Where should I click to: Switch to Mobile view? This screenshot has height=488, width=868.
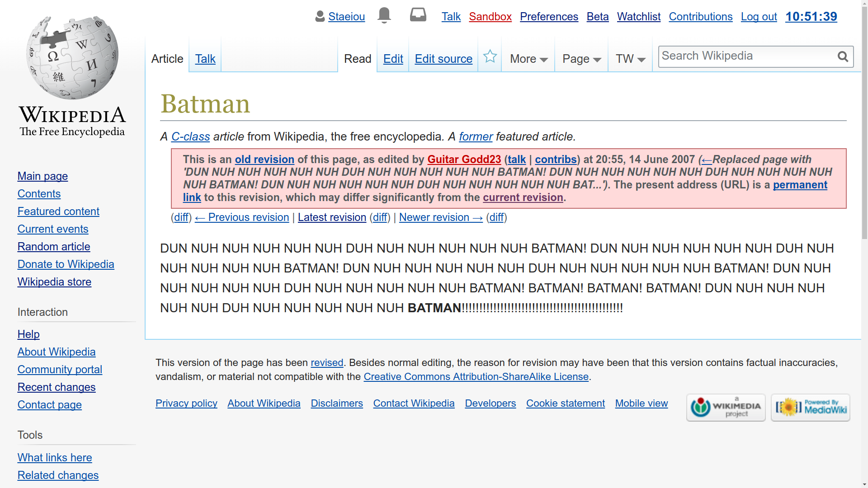[642, 404]
